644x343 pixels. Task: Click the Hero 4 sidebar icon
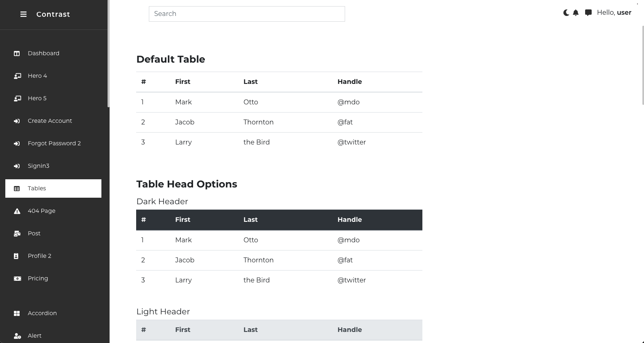tap(17, 76)
